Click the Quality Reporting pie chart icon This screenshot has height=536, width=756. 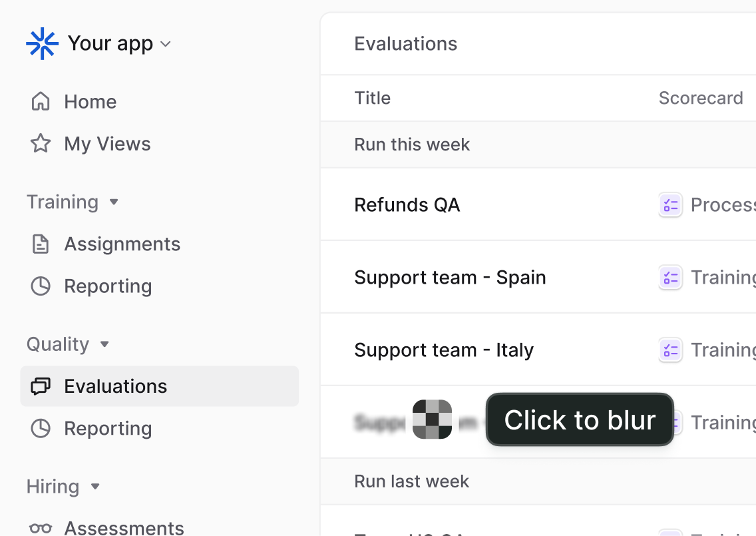[41, 429]
